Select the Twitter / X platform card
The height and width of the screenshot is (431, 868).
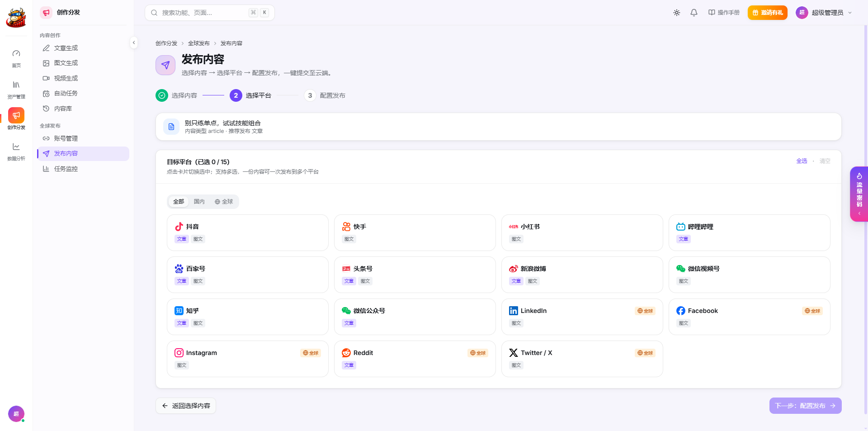click(x=582, y=359)
